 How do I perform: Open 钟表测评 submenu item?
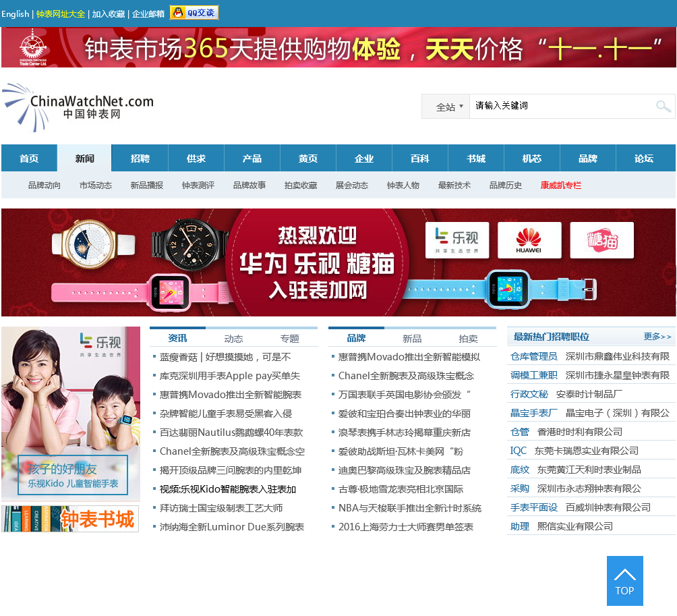tap(198, 186)
